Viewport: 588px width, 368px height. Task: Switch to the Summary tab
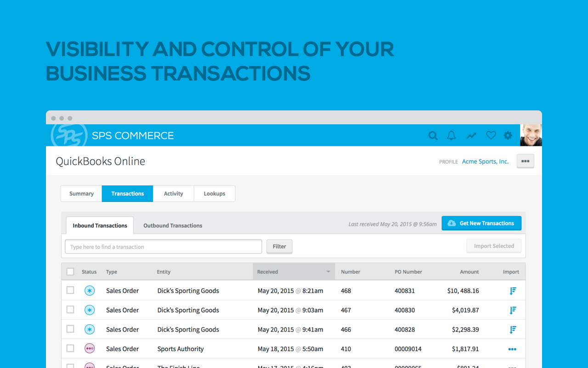tap(81, 194)
